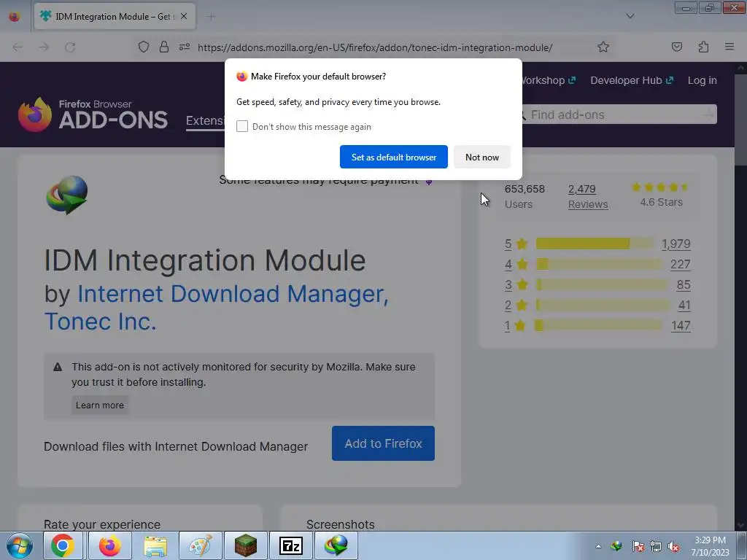
Task: Check "Don't show this message again" checkbox
Action: 242,126
